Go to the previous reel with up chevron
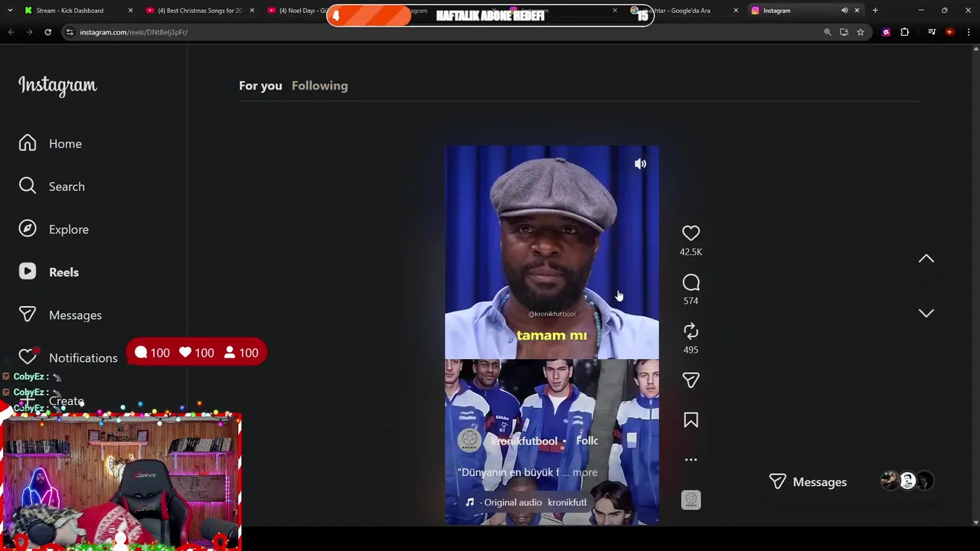 pyautogui.click(x=926, y=259)
